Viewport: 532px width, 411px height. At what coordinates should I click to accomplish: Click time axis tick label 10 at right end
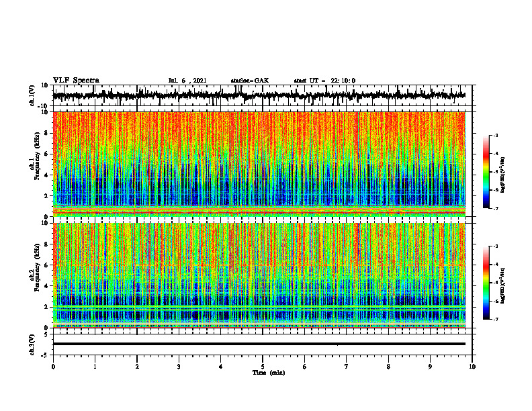click(x=472, y=367)
